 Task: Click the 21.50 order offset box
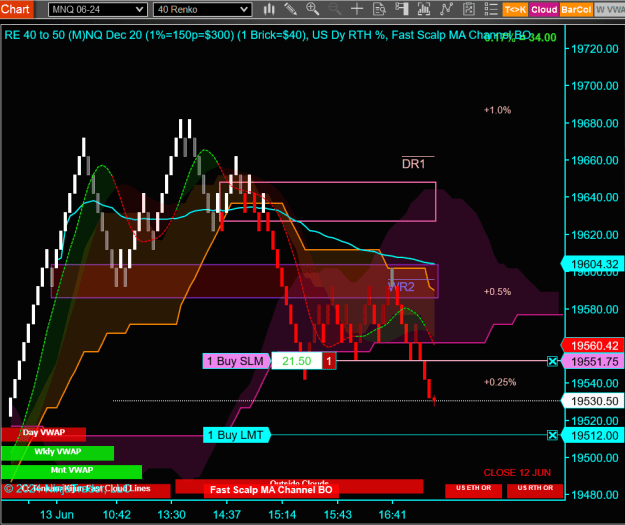tap(297, 361)
